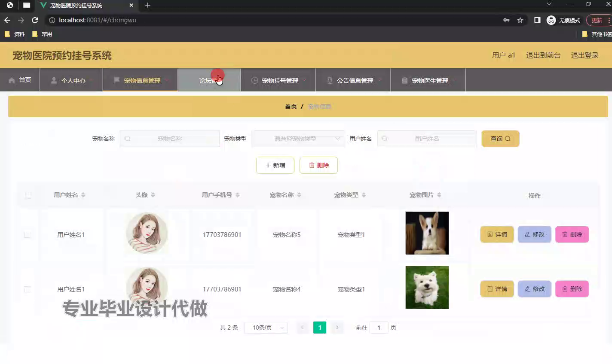The image size is (612, 364).
Task: Toggle the browser side panel icon
Action: [x=537, y=20]
